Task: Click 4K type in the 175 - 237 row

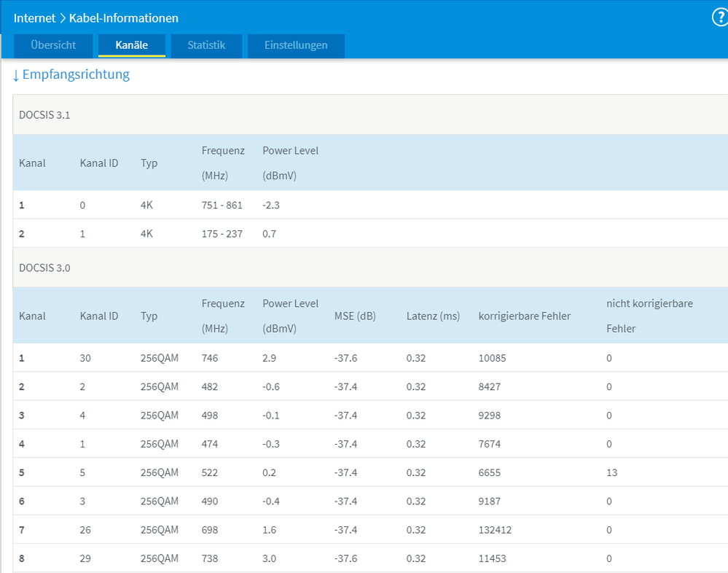Action: point(146,234)
